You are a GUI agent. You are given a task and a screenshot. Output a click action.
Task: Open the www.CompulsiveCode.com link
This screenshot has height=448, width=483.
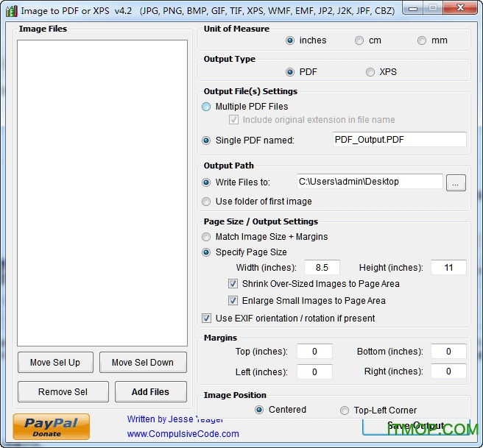[x=183, y=434]
